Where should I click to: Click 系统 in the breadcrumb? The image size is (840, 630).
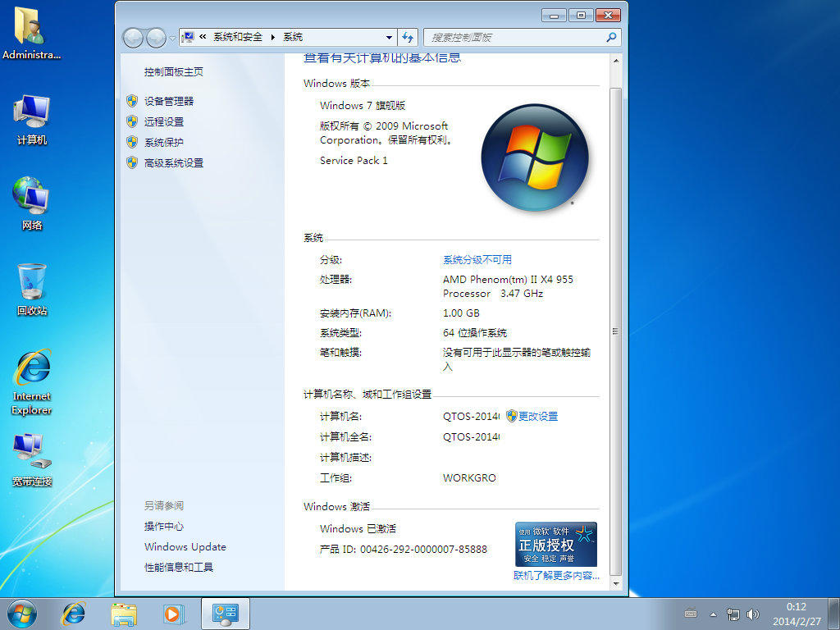(293, 37)
